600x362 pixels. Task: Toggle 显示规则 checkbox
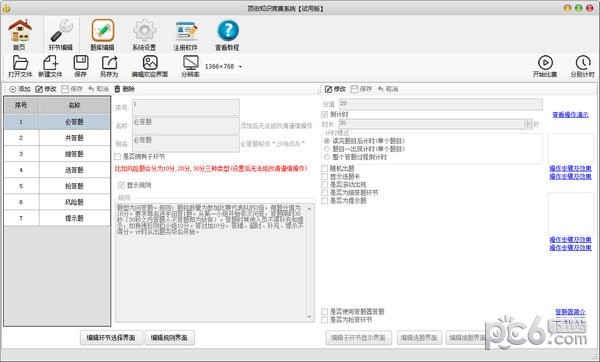121,185
